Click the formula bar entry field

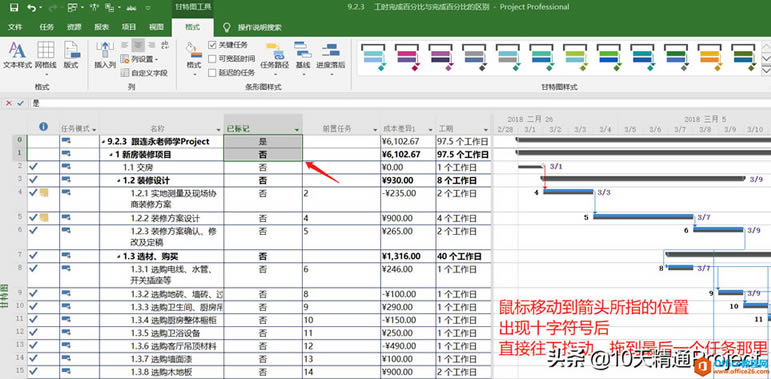tap(398, 103)
